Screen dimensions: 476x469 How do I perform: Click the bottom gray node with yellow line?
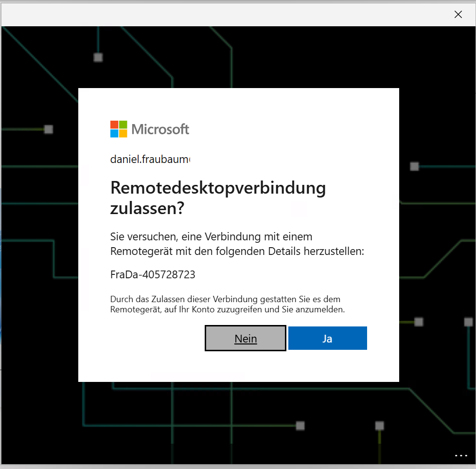pos(379,426)
